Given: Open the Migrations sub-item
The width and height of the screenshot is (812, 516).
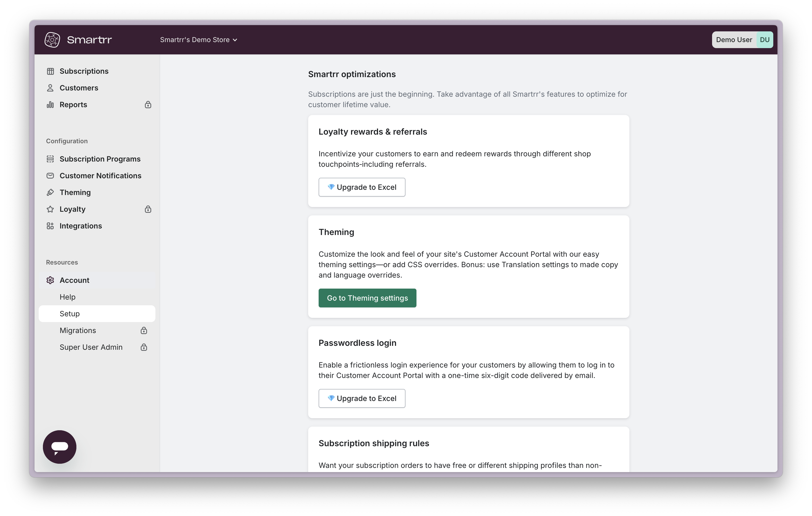Looking at the screenshot, I should [x=97, y=330].
